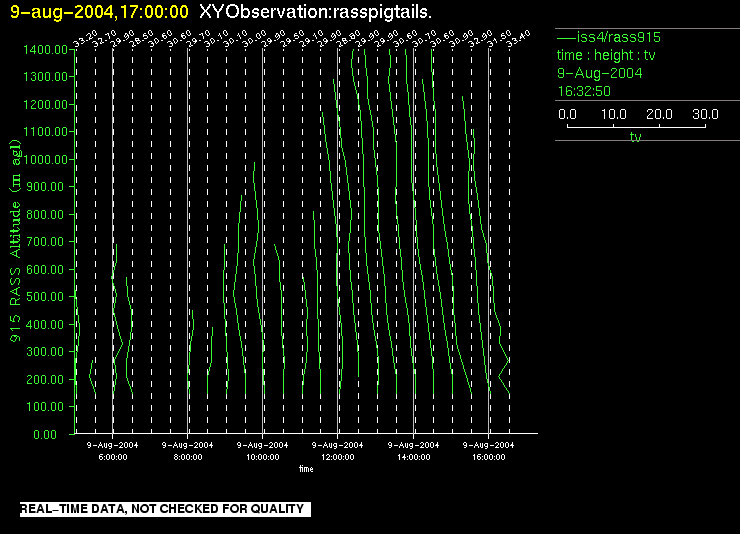Viewport: 740px width, 534px height.
Task: Click the 30.0 mark on tv scale
Action: click(x=705, y=115)
